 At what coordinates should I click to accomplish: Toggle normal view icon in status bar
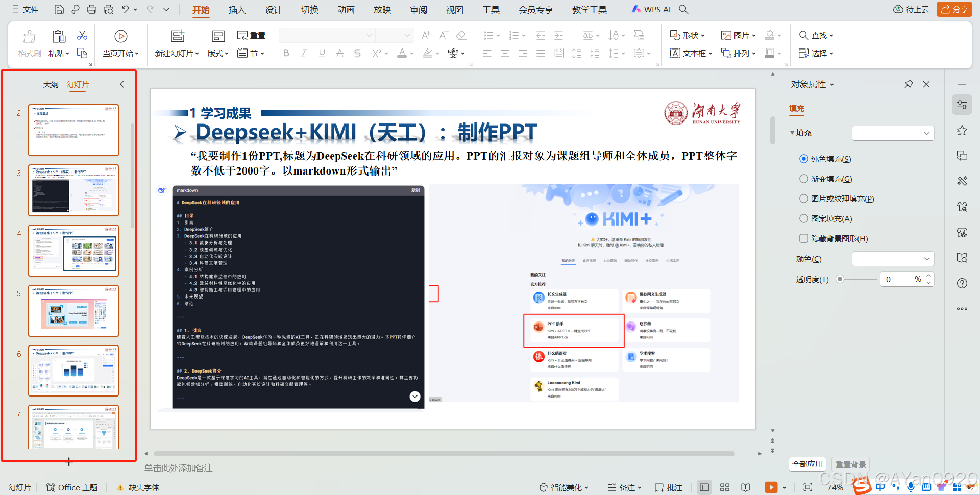(x=704, y=487)
